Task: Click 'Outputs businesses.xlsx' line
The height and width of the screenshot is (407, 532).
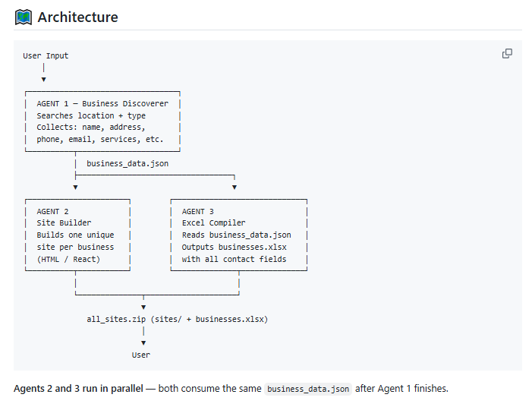Action: (234, 247)
